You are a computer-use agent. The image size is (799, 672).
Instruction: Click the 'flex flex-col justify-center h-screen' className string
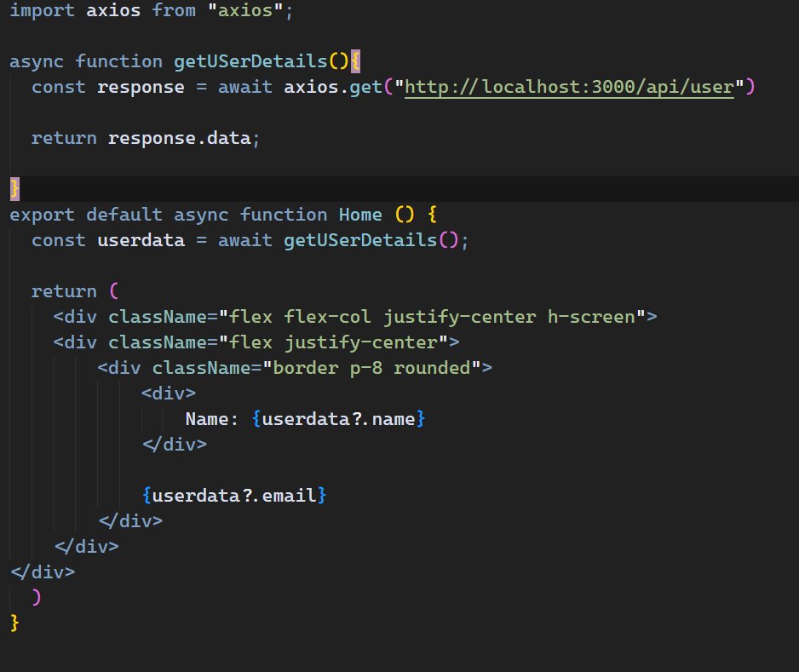pos(432,317)
